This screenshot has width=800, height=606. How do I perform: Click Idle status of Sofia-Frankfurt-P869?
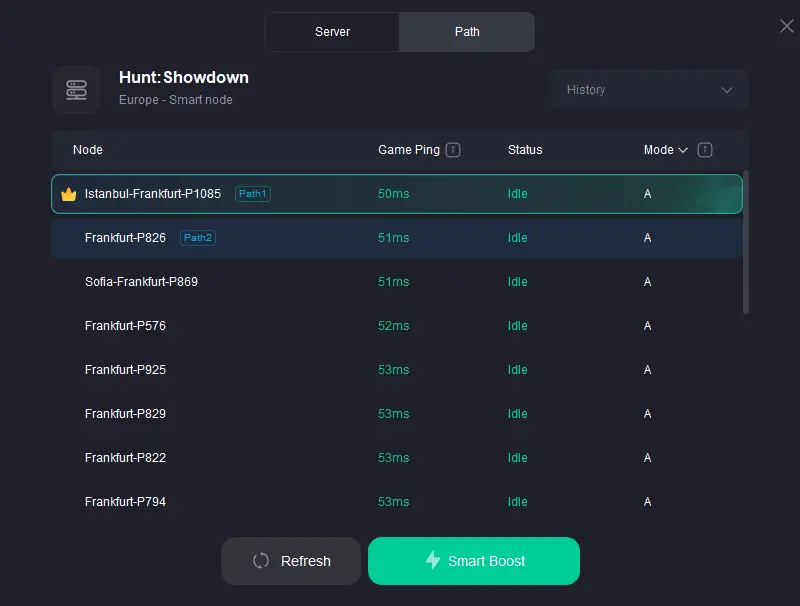tap(517, 282)
